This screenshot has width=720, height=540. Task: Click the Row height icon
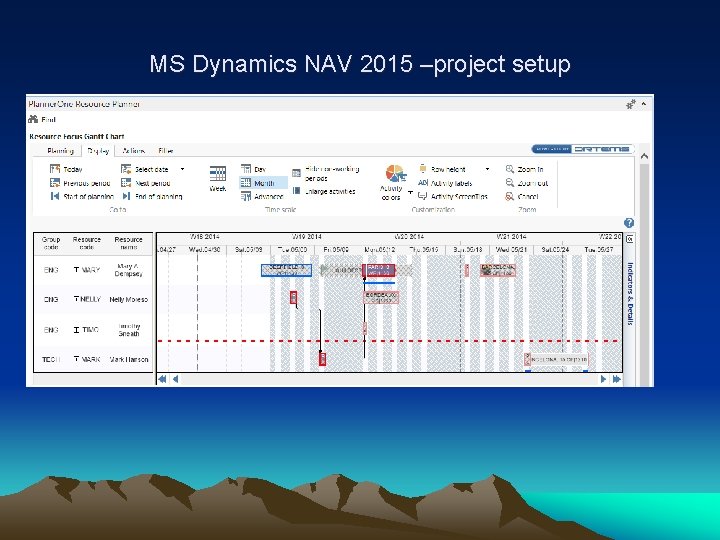pos(423,169)
